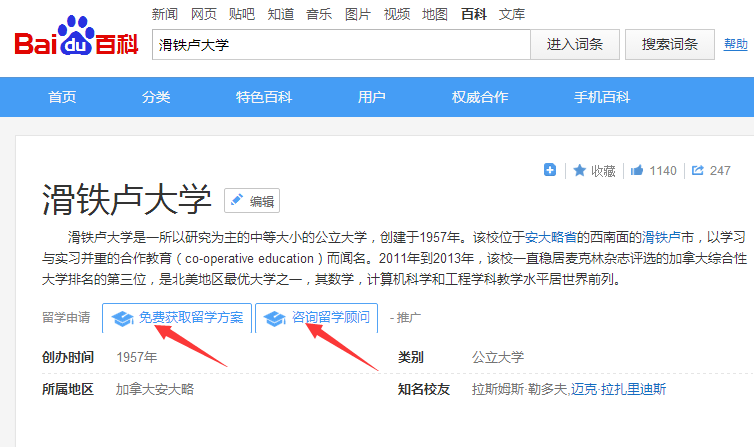Click the 免费获取留学方案 text link
Image resolution: width=754 pixels, height=447 pixels.
click(191, 318)
